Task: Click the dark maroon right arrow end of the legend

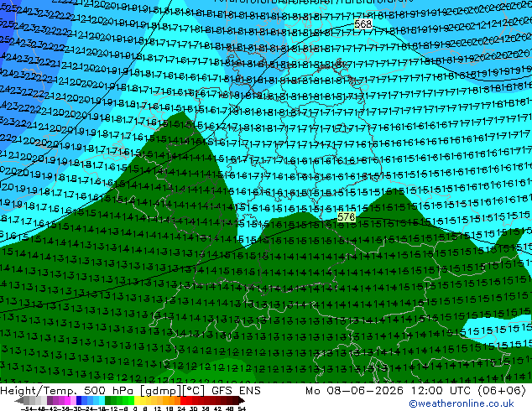Action: tap(241, 401)
